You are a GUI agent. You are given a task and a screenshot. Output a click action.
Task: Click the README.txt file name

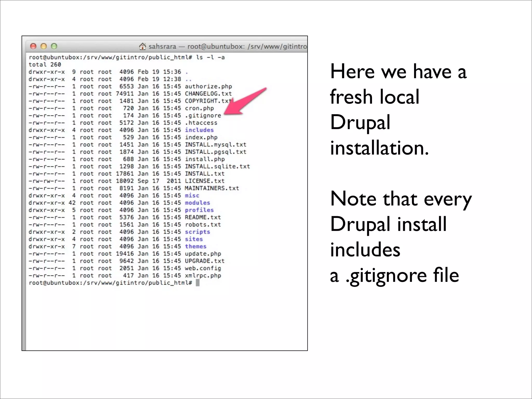(x=203, y=217)
